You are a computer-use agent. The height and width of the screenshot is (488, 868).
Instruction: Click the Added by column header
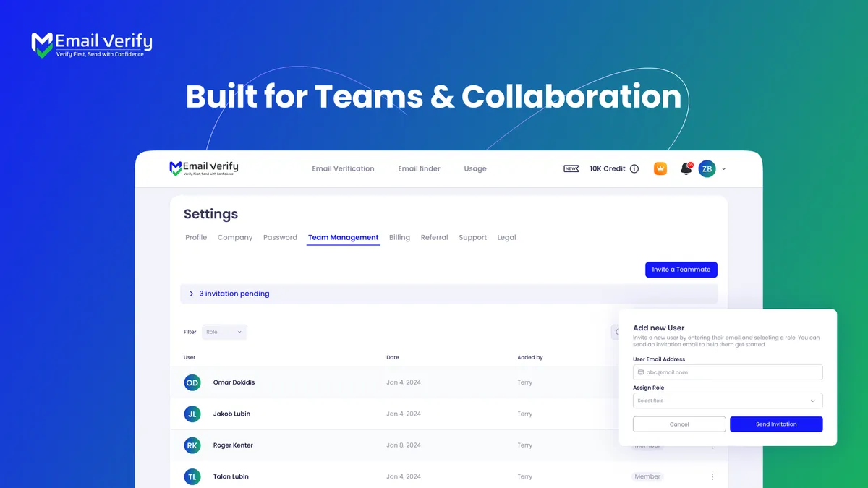(530, 357)
